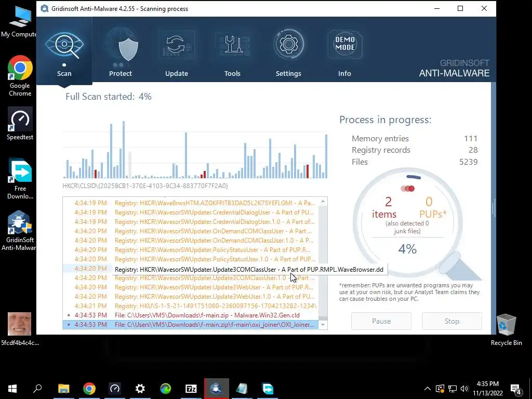Select the f-main.zip Malware.Win32.Gen.cld log entry

(x=190, y=315)
